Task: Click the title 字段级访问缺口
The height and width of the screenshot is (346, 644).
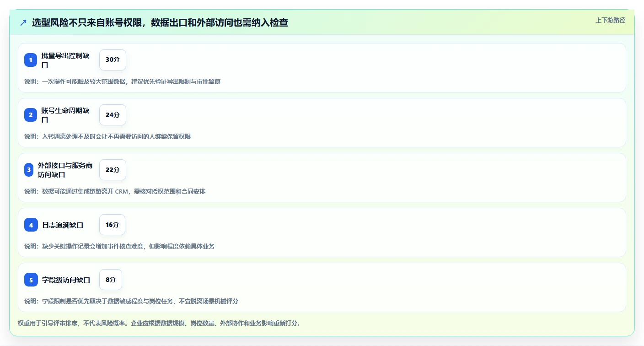Action: pyautogui.click(x=66, y=280)
